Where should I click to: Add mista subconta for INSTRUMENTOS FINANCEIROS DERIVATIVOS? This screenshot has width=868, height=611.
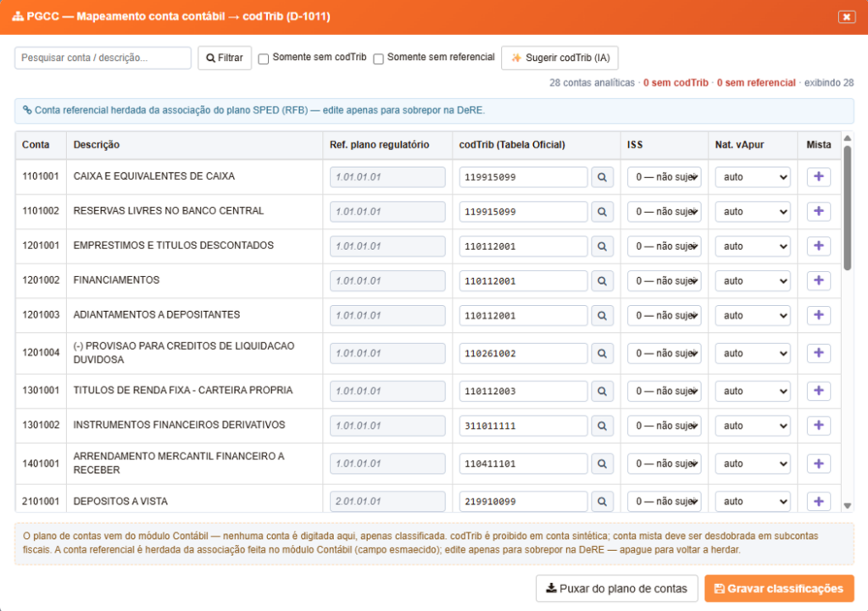(818, 425)
